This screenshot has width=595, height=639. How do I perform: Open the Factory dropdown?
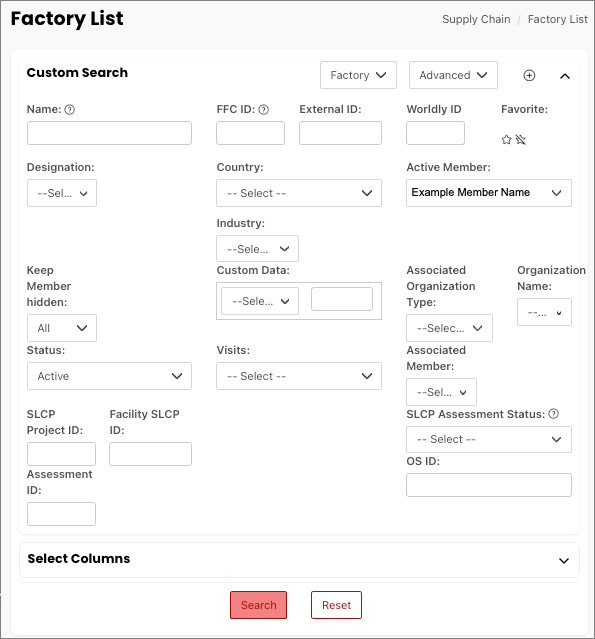click(x=358, y=75)
